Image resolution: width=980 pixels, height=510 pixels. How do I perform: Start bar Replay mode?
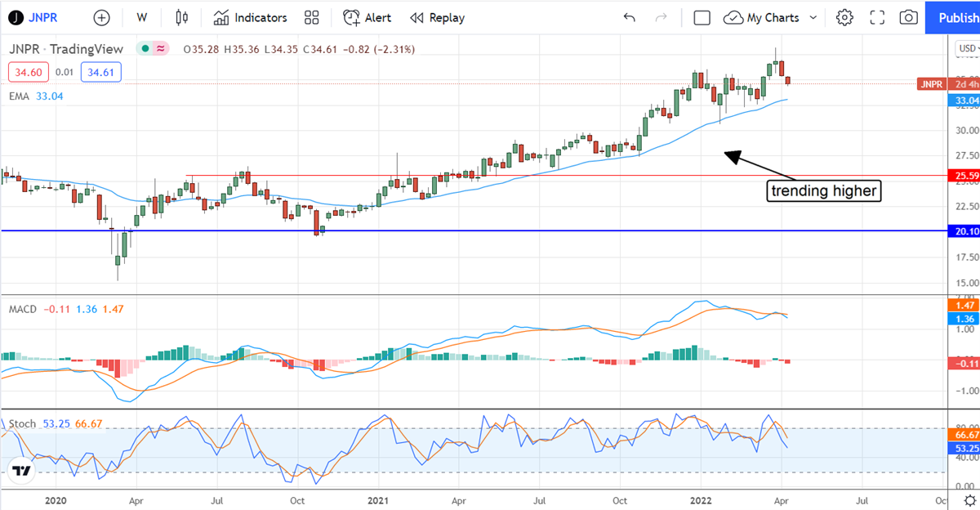pyautogui.click(x=438, y=17)
